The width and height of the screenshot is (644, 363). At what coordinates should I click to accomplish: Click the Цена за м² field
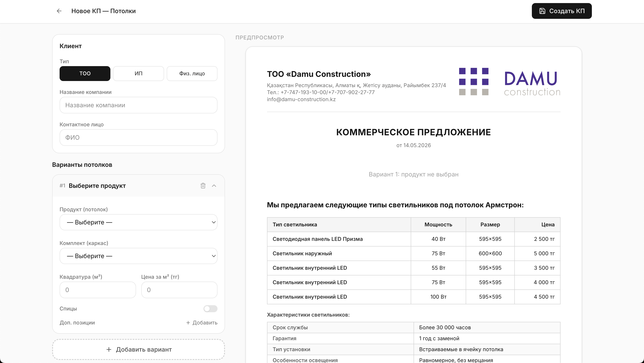pos(179,290)
